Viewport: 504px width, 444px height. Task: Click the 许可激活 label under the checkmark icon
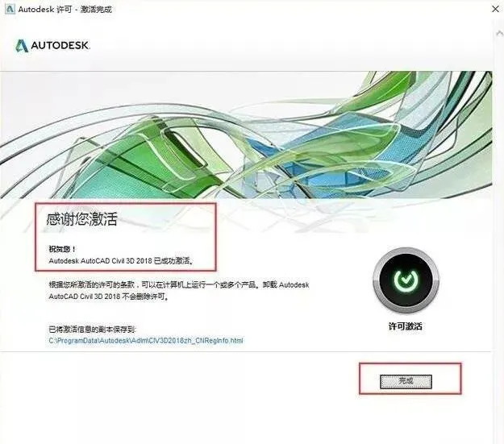tap(405, 326)
